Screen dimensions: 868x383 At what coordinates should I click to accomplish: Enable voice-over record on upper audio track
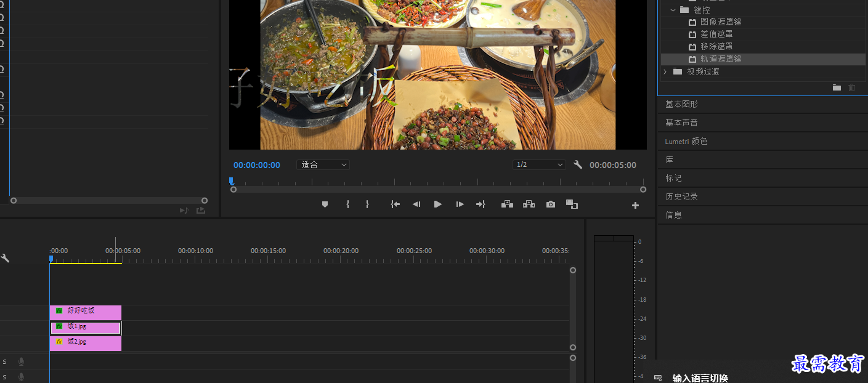[22, 361]
